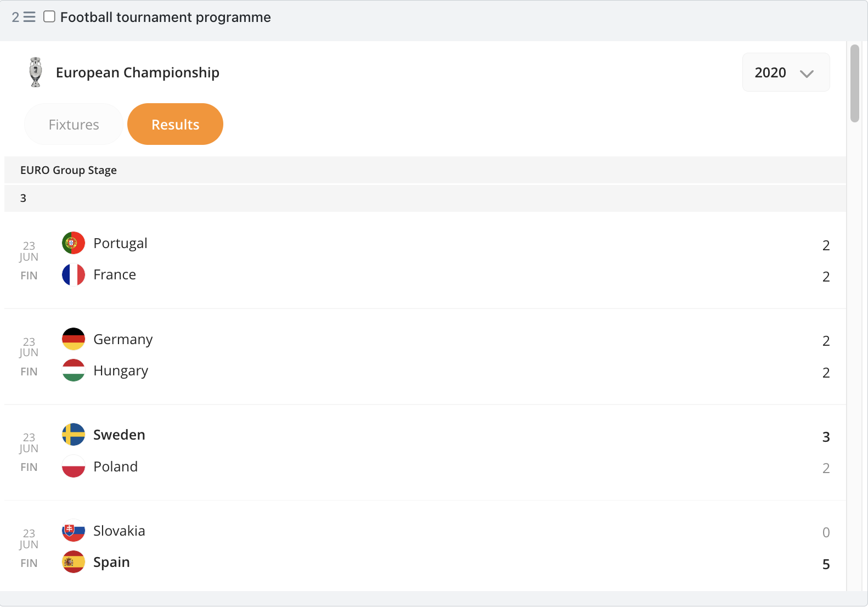868x607 pixels.
Task: Open the 2020 season dropdown
Action: pos(786,72)
